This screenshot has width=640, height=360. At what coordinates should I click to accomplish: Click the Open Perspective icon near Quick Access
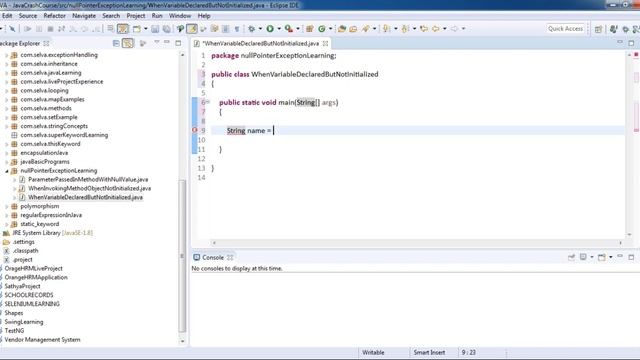pyautogui.click(x=598, y=29)
